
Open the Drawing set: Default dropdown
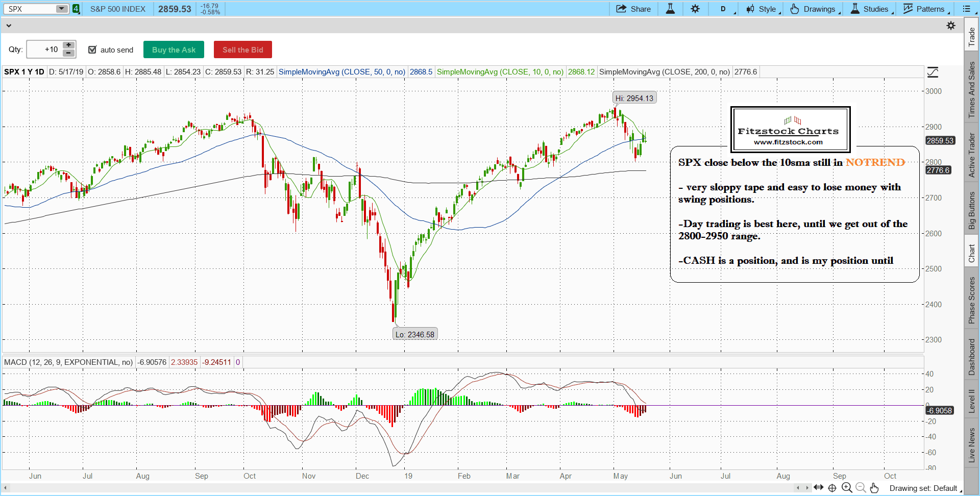click(924, 488)
